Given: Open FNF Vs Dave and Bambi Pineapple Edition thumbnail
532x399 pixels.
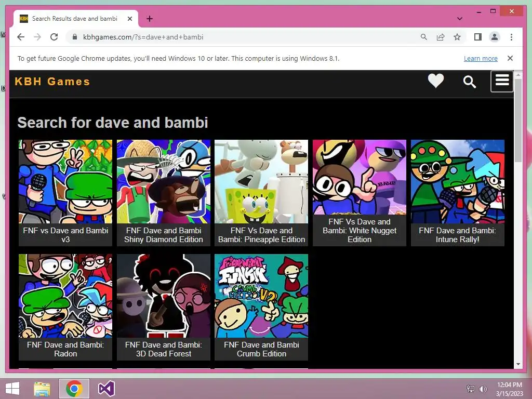Looking at the screenshot, I should point(261,181).
